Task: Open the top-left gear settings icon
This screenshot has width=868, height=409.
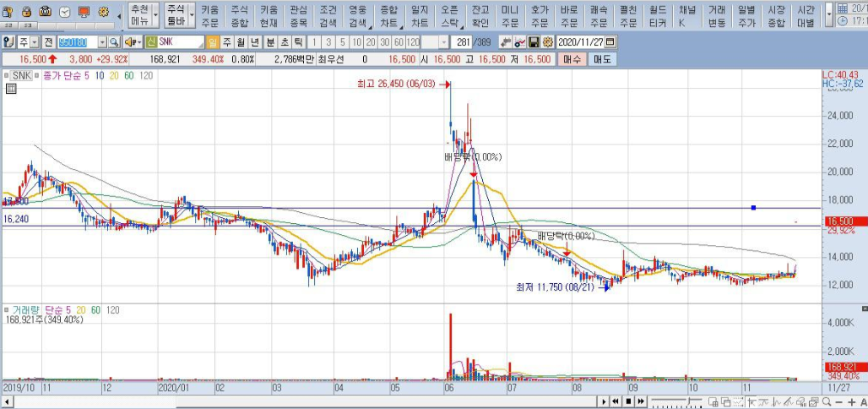Action: (x=103, y=12)
